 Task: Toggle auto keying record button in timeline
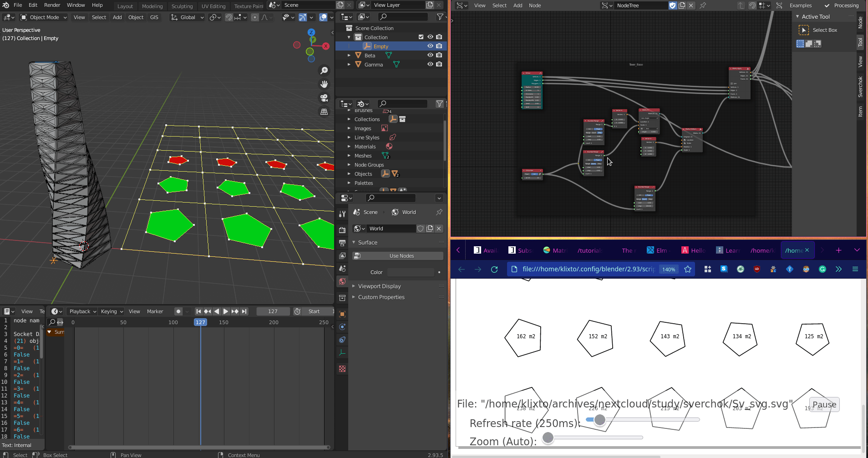178,311
